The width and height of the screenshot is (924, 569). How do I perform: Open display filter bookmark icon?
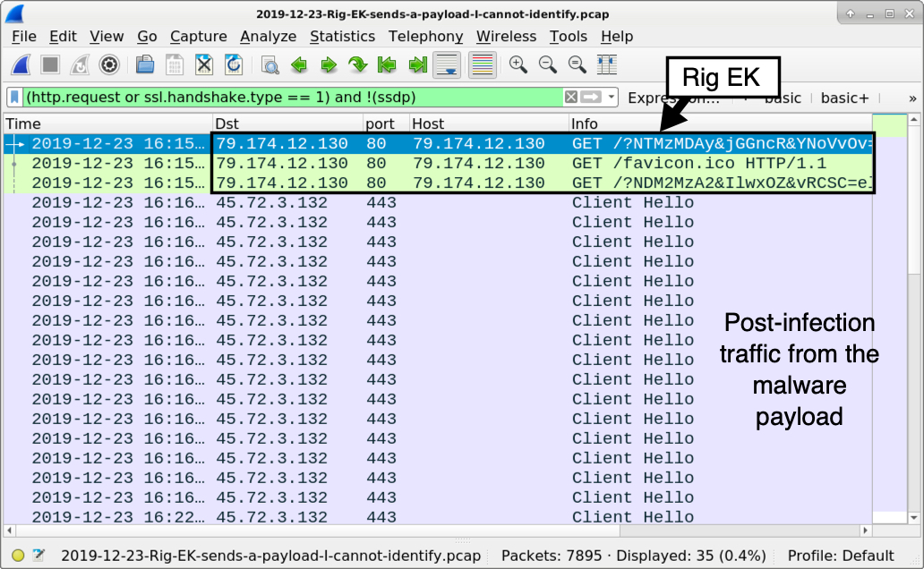pos(14,98)
